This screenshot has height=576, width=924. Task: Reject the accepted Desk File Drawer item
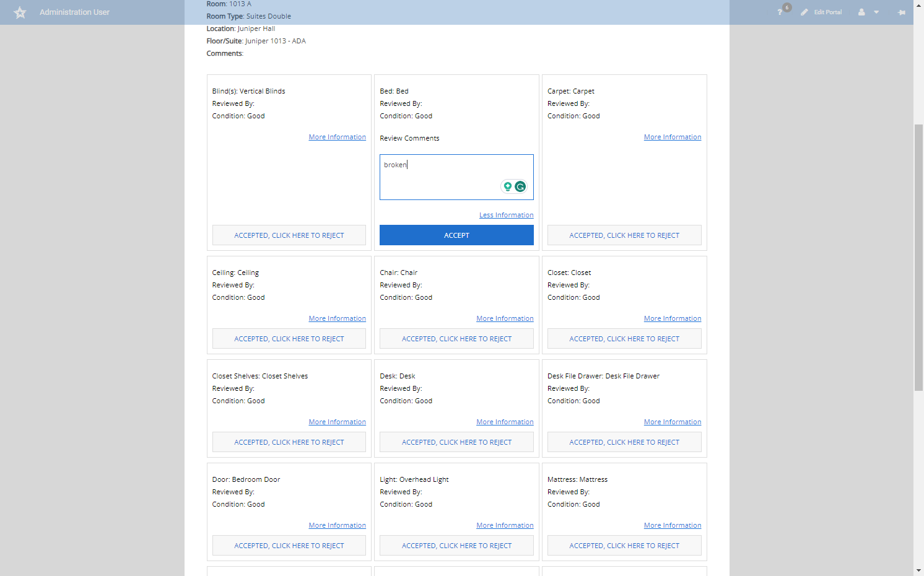624,442
